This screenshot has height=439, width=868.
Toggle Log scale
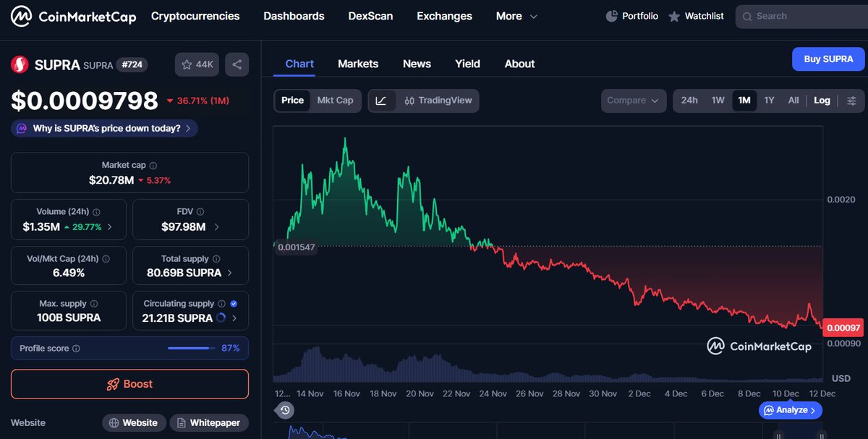coord(822,101)
